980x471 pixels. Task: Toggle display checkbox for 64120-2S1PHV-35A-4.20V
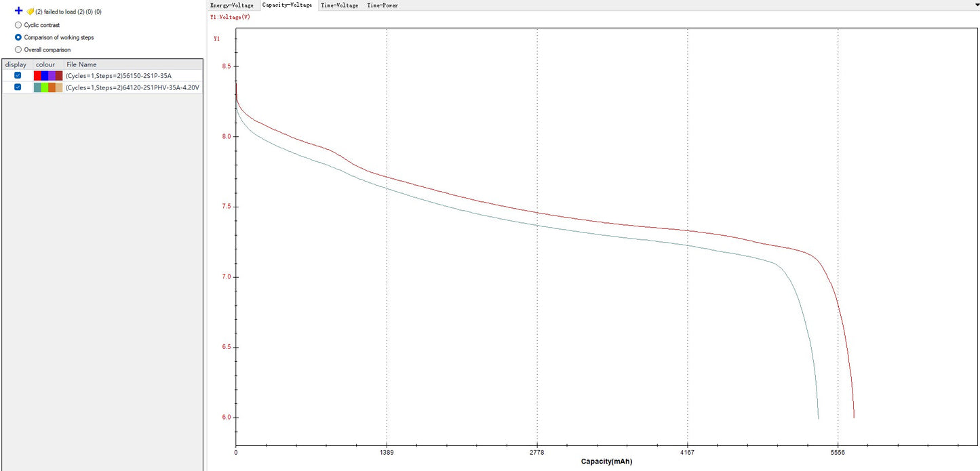[18, 87]
